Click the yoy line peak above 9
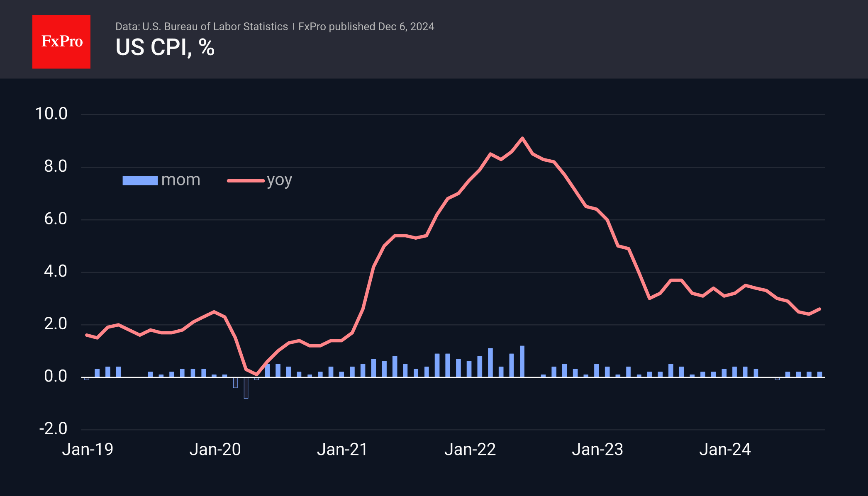This screenshot has height=496, width=868. pyautogui.click(x=522, y=138)
